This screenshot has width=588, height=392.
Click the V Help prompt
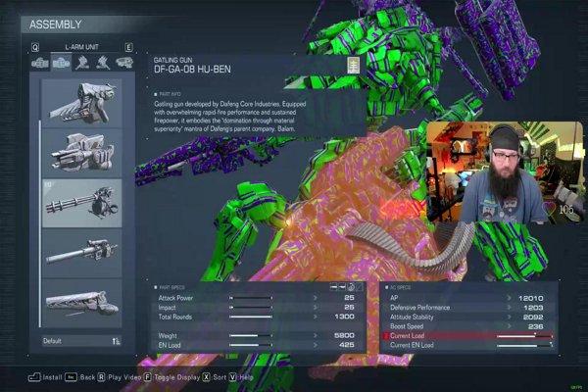click(x=241, y=377)
